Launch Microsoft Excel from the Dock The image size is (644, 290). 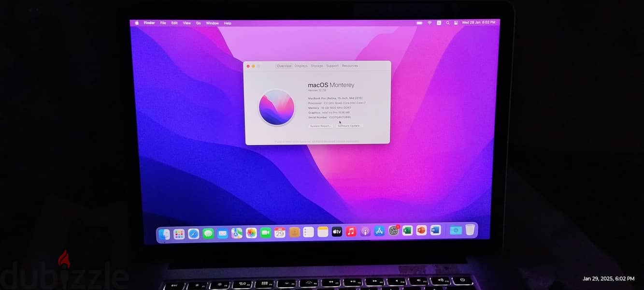coord(407,231)
